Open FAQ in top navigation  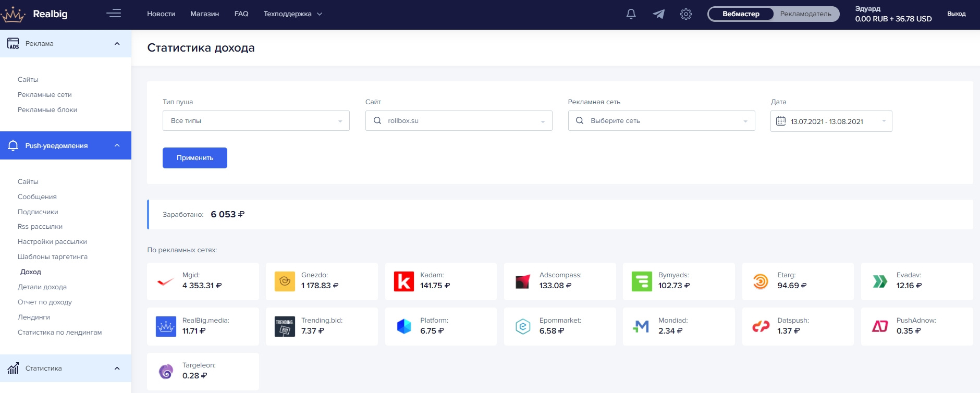click(241, 14)
